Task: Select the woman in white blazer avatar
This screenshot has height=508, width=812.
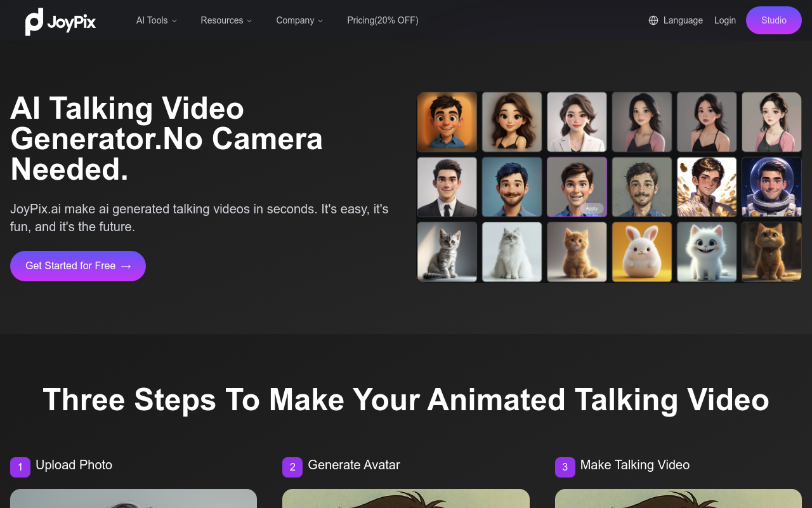Action: [x=577, y=123]
